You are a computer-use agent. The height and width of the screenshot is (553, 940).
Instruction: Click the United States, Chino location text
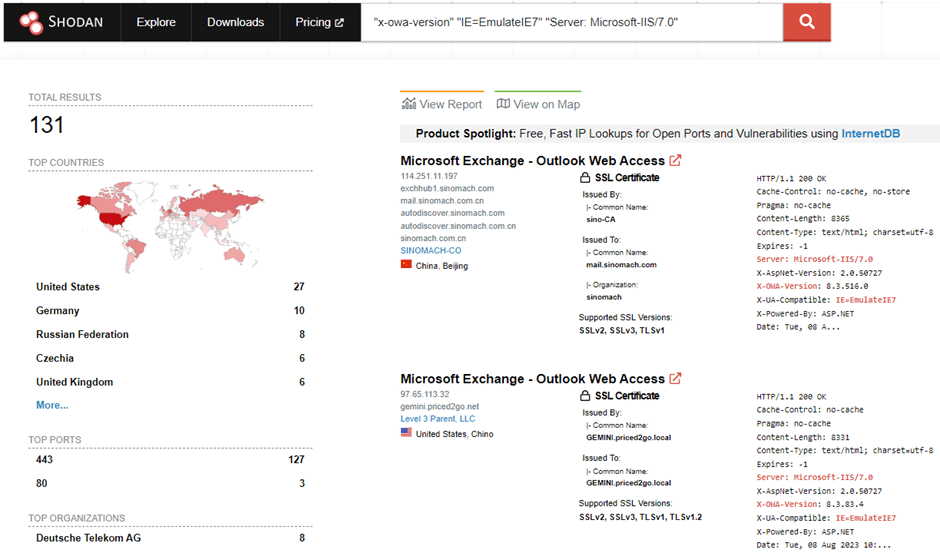click(454, 434)
